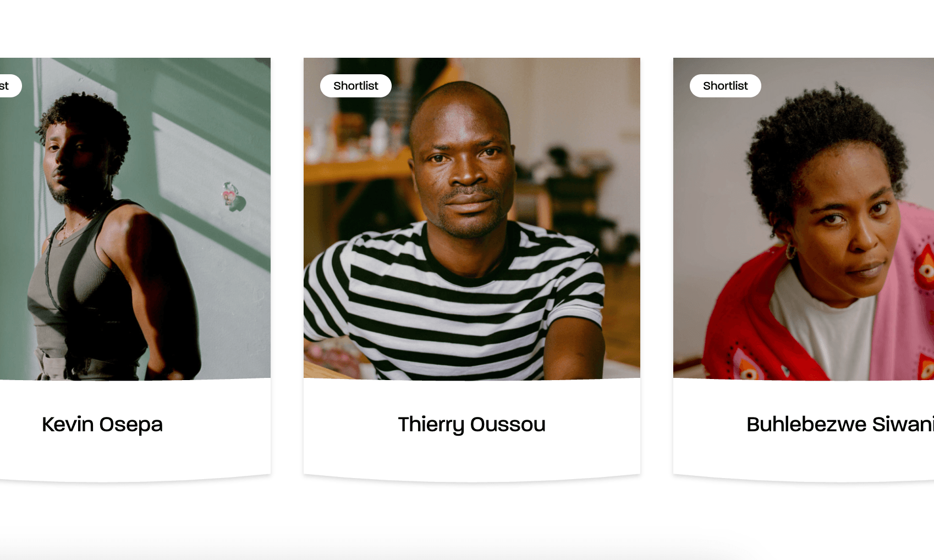
Task: Open the Thierry Oussou name link
Action: tap(471, 425)
